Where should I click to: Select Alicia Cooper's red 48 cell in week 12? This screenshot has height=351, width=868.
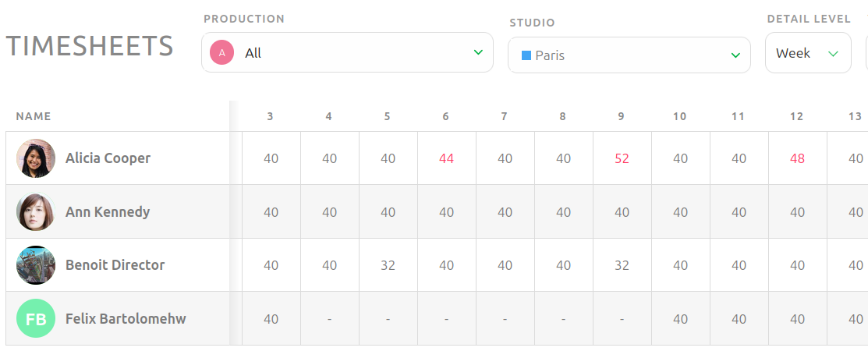tap(797, 158)
